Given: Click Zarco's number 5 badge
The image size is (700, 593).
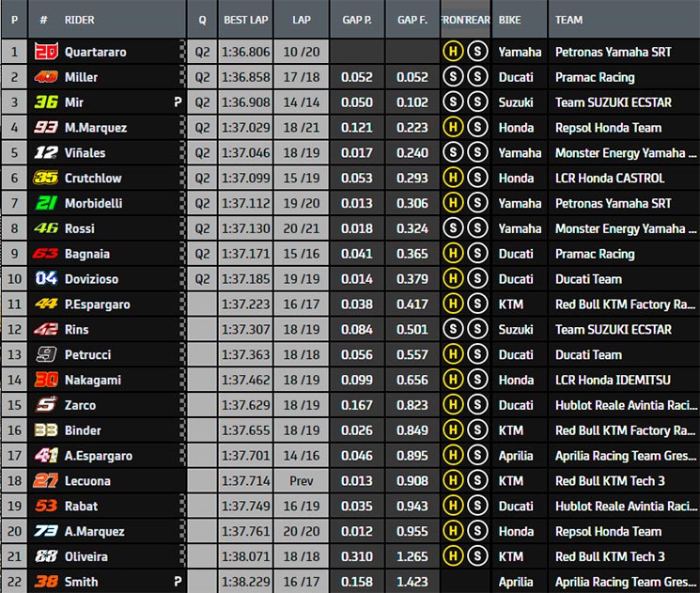Looking at the screenshot, I should tap(46, 405).
